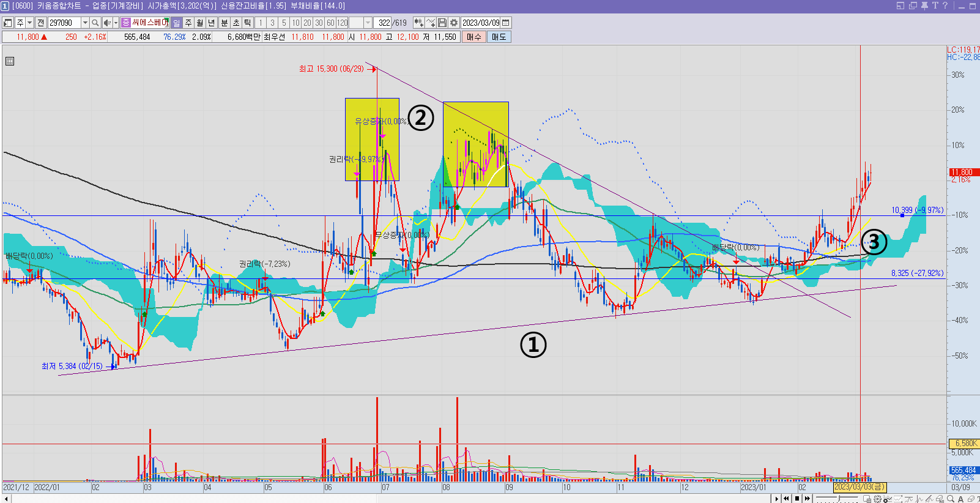Click the date field 2023/03/09
Screen dimensions: 980x503
coord(481,23)
